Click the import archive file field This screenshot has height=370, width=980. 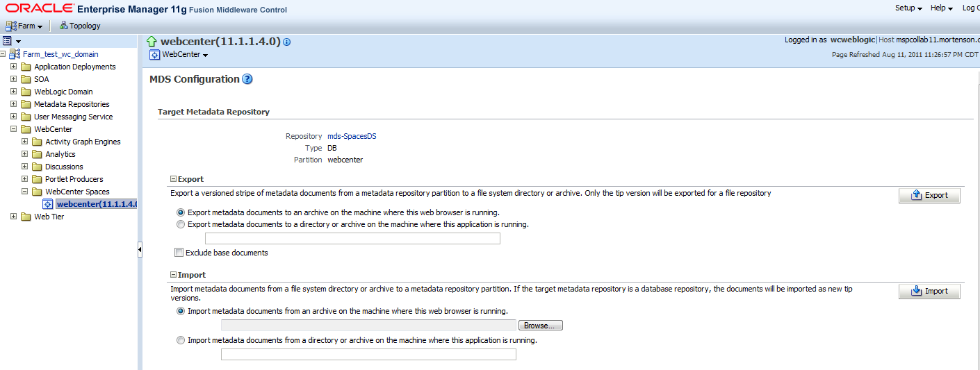click(368, 325)
